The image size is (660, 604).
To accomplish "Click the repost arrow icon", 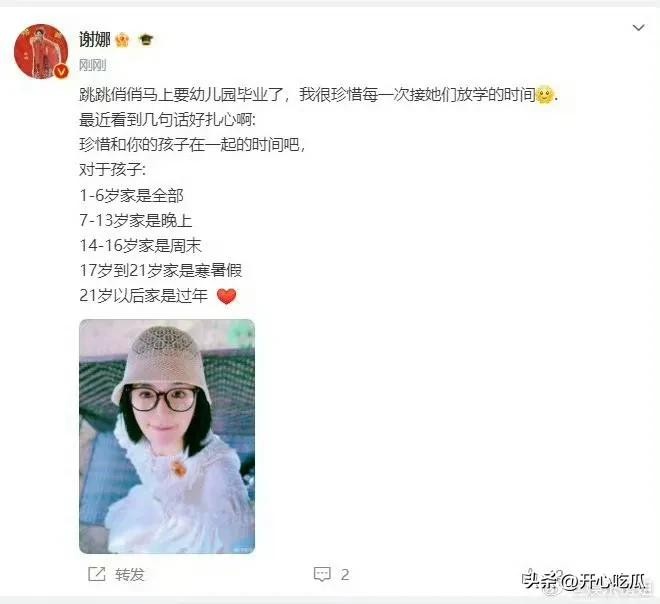I will 96,574.
